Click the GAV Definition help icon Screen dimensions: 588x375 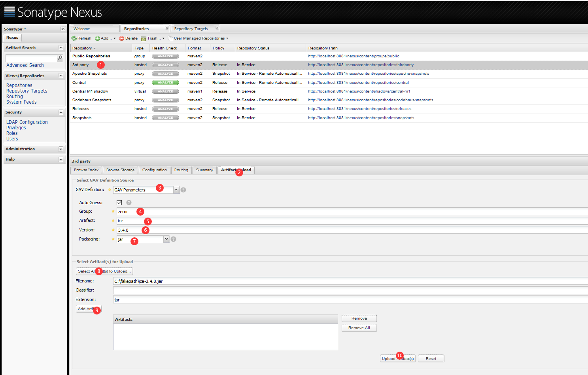[x=183, y=190]
